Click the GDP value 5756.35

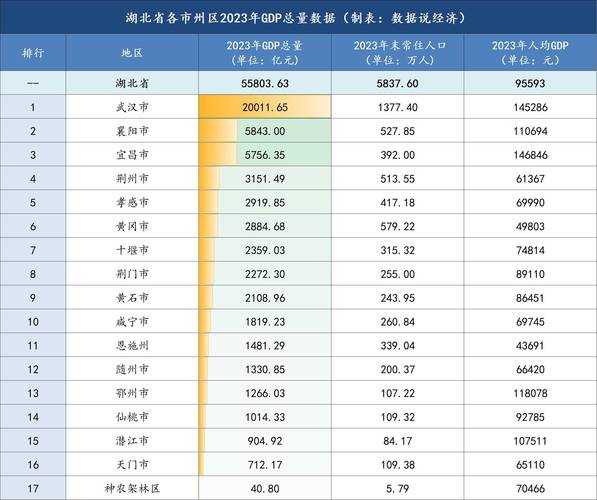pos(265,155)
